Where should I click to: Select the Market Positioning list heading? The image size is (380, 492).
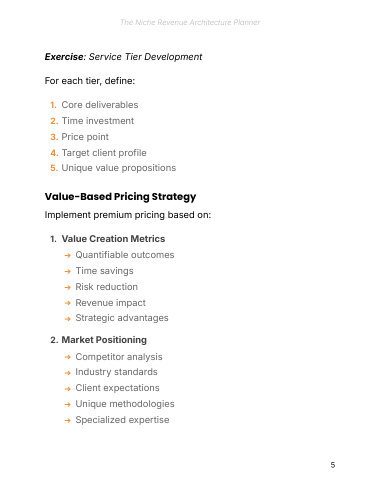[104, 340]
